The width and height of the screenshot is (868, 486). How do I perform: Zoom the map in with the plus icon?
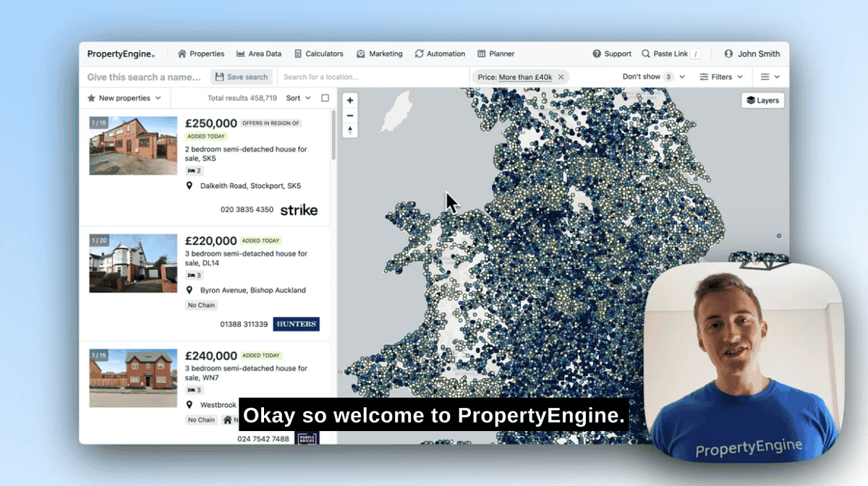pos(350,100)
